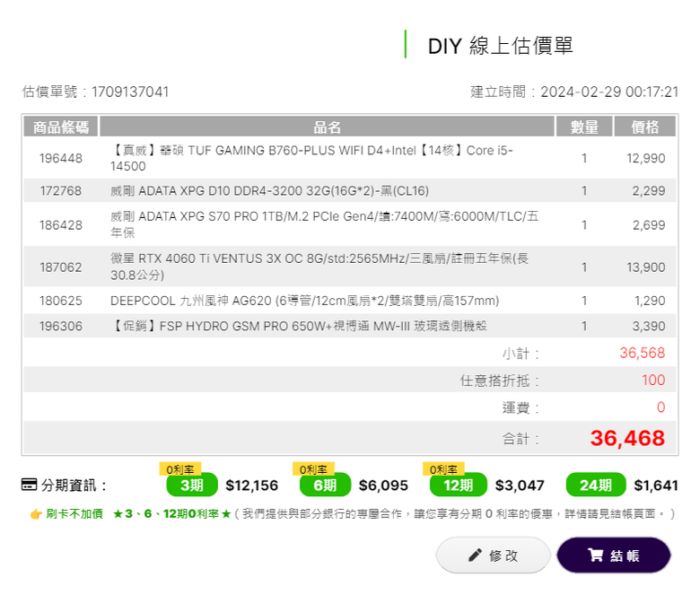700x595 pixels.
Task: Click barcode 196448
Action: pyautogui.click(x=61, y=159)
